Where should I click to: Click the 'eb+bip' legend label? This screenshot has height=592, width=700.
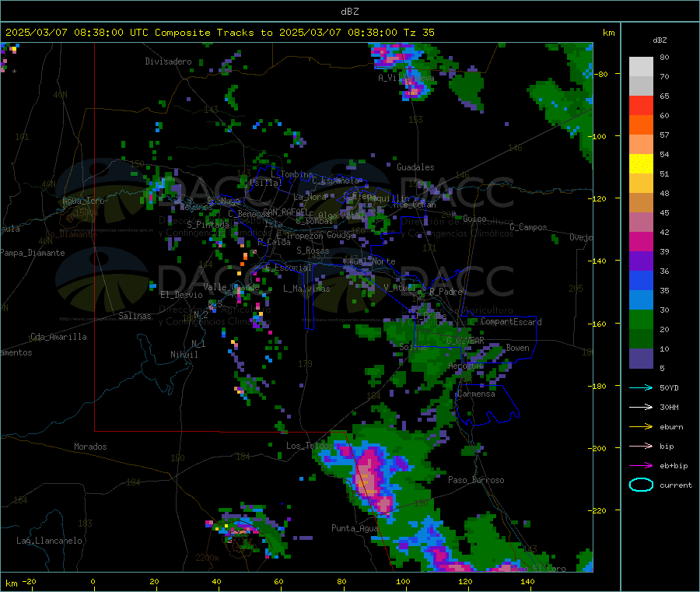tap(674, 466)
